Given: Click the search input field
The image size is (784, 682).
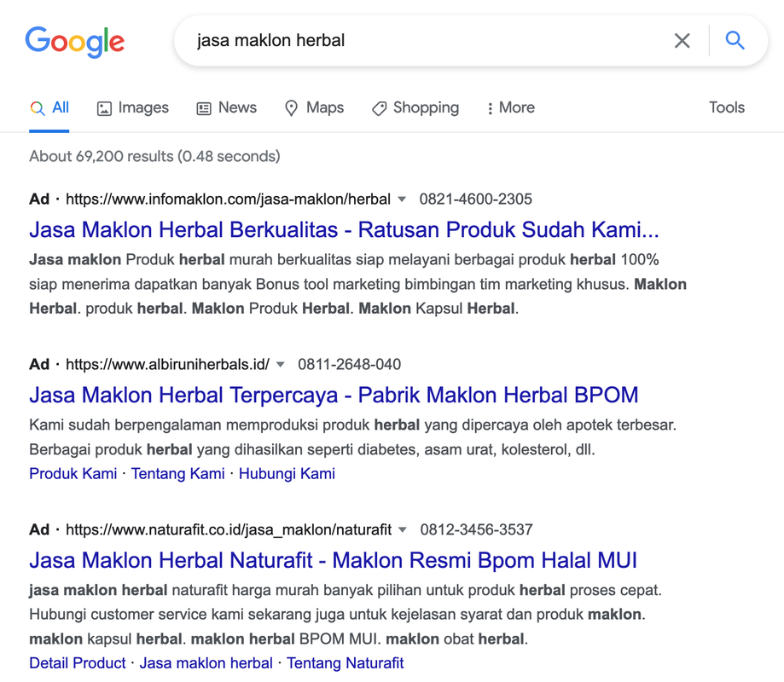Looking at the screenshot, I should (427, 41).
